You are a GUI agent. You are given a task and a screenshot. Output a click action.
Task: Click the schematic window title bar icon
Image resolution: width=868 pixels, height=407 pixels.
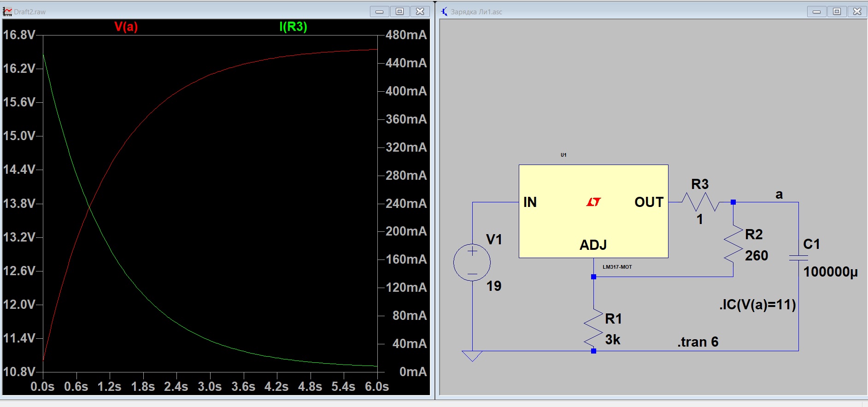444,12
